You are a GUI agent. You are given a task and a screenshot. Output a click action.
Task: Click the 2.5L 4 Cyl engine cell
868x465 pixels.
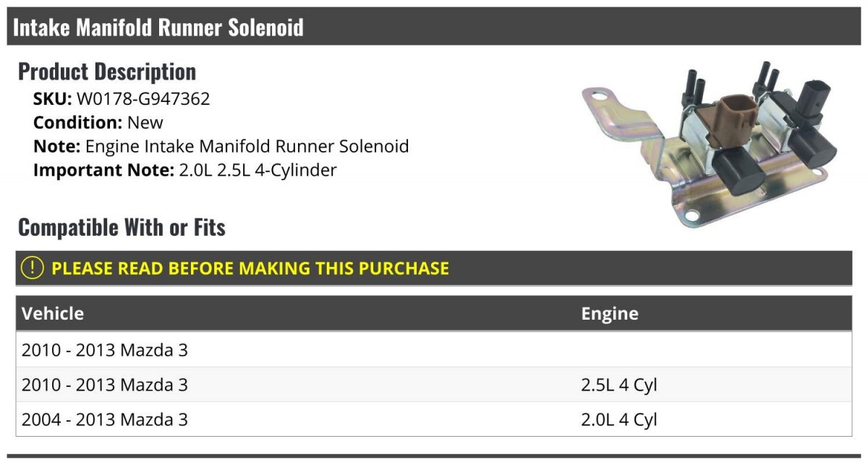point(619,385)
